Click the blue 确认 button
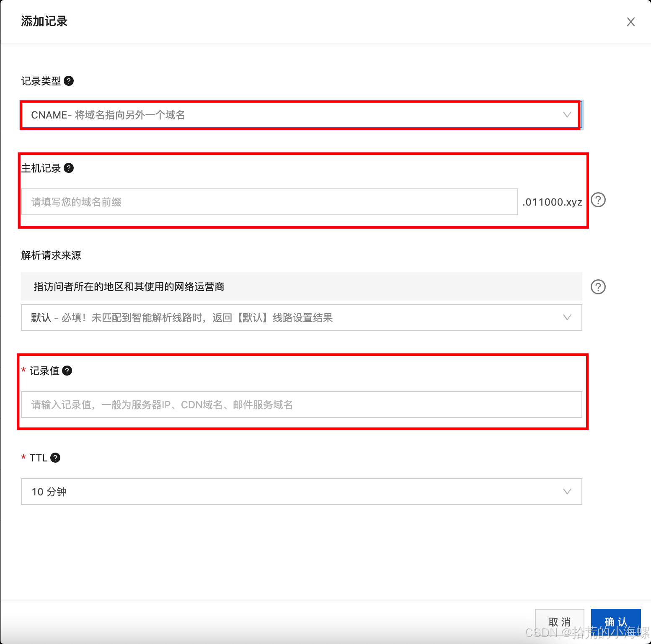This screenshot has height=644, width=651. pos(616,622)
